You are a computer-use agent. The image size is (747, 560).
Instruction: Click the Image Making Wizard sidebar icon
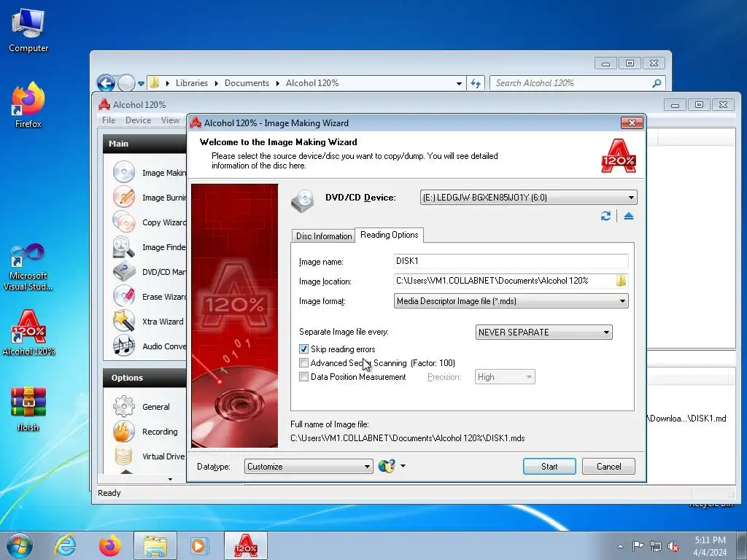(x=124, y=172)
